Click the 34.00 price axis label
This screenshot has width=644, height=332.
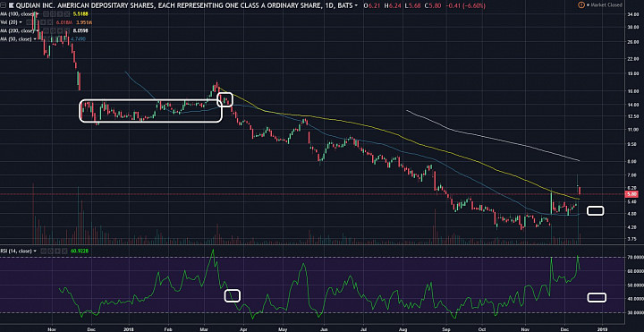pos(632,14)
